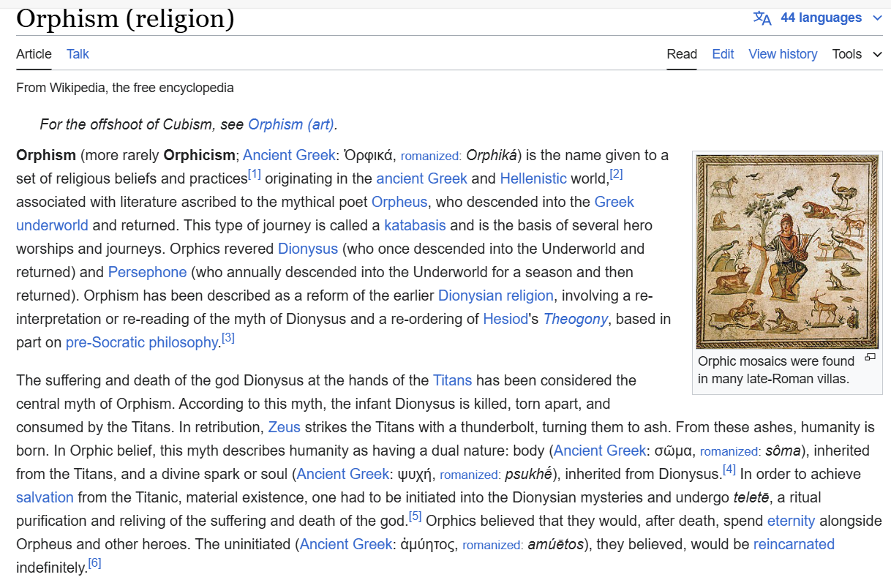Switch to the Talk tab

click(x=78, y=54)
